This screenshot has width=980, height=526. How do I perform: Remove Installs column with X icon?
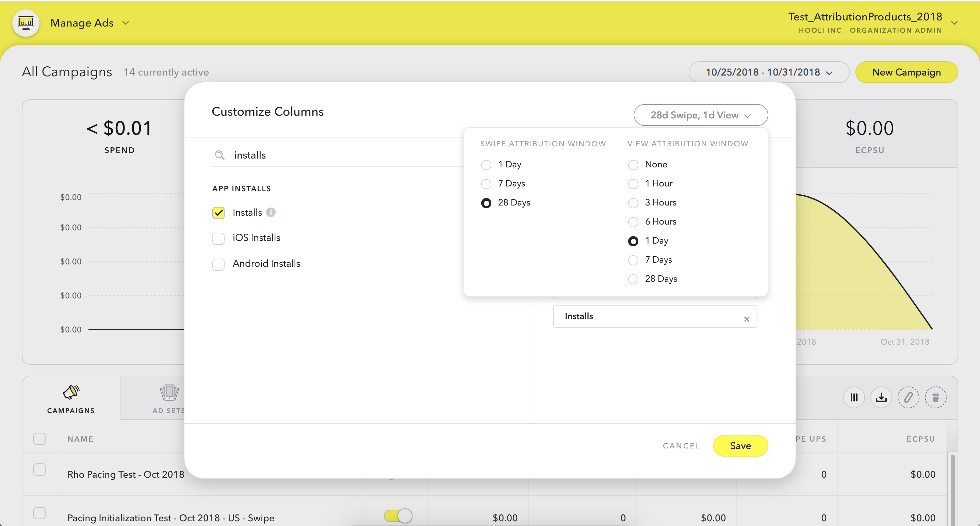747,319
